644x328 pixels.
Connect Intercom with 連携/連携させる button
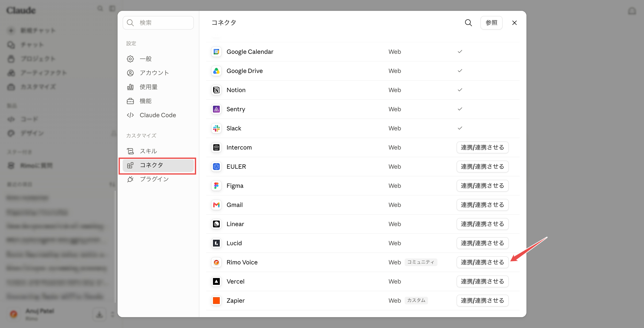tap(482, 148)
